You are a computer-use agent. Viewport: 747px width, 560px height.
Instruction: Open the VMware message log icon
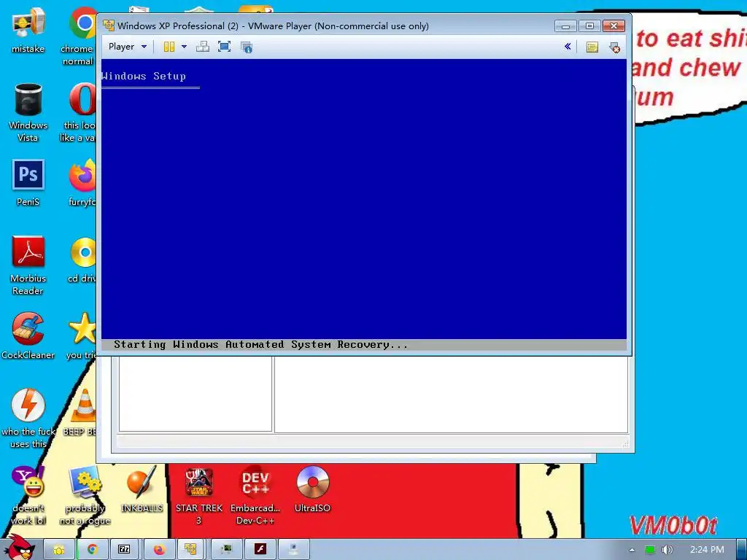tap(592, 47)
